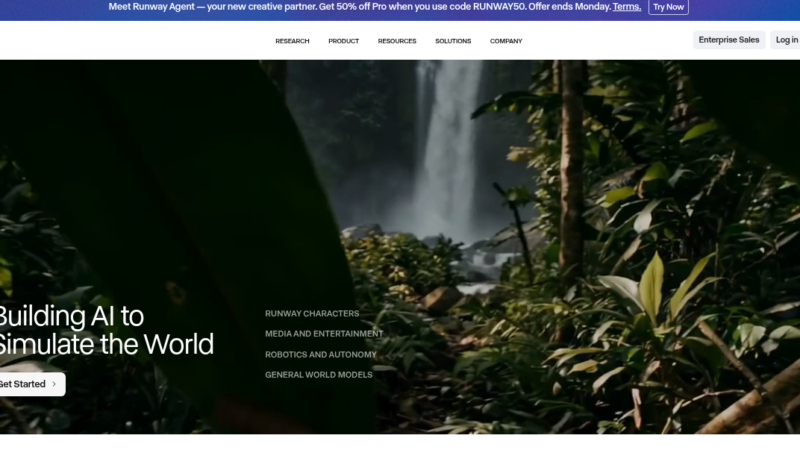Viewport: 800px width, 450px height.
Task: Open the Resources menu
Action: 397,41
